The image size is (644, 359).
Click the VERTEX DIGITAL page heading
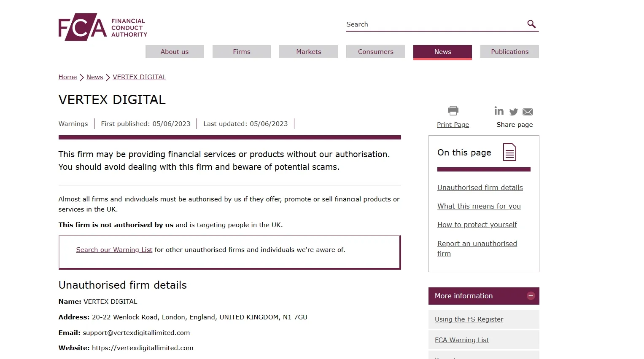pyautogui.click(x=112, y=100)
